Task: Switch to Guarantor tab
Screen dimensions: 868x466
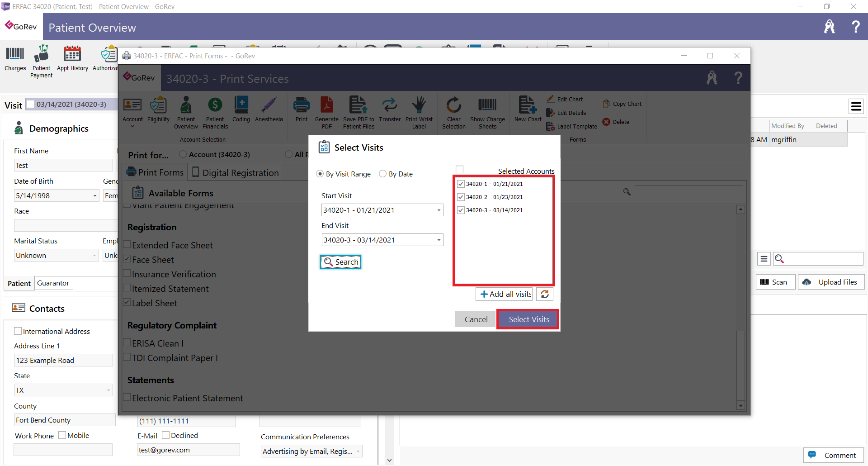Action: (x=53, y=283)
